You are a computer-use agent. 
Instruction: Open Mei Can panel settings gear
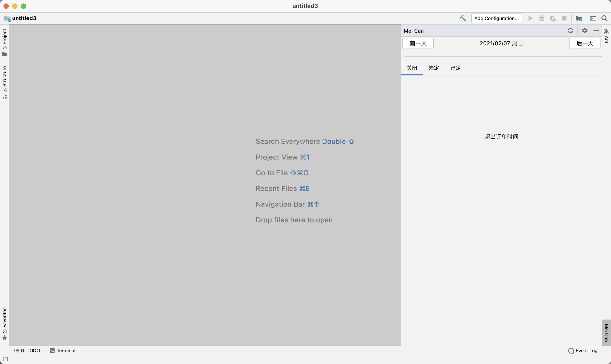point(585,31)
